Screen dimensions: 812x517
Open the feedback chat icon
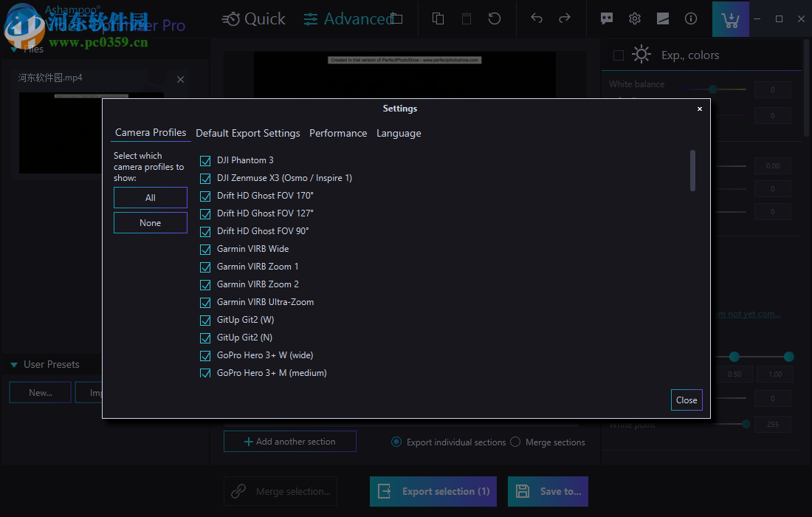tap(606, 18)
